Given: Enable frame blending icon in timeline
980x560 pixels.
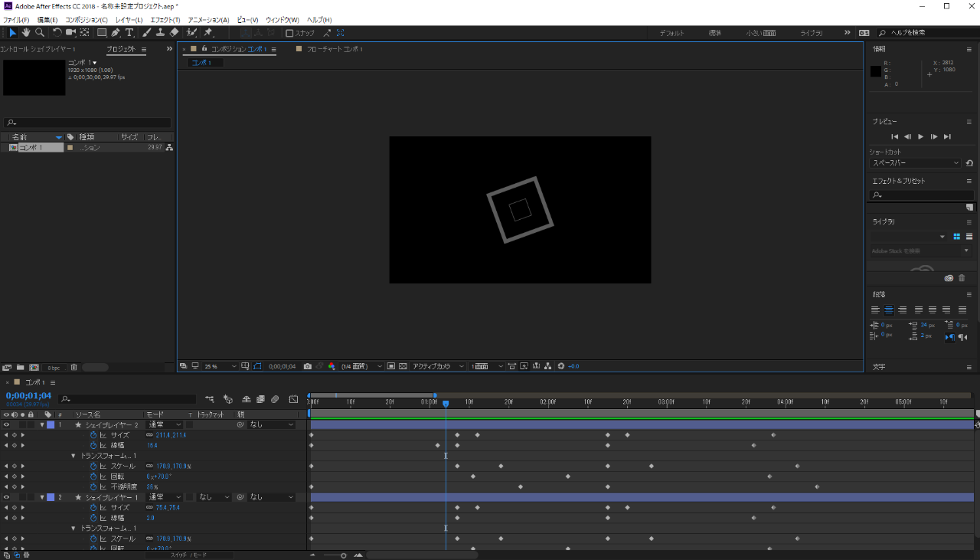Looking at the screenshot, I should [261, 399].
